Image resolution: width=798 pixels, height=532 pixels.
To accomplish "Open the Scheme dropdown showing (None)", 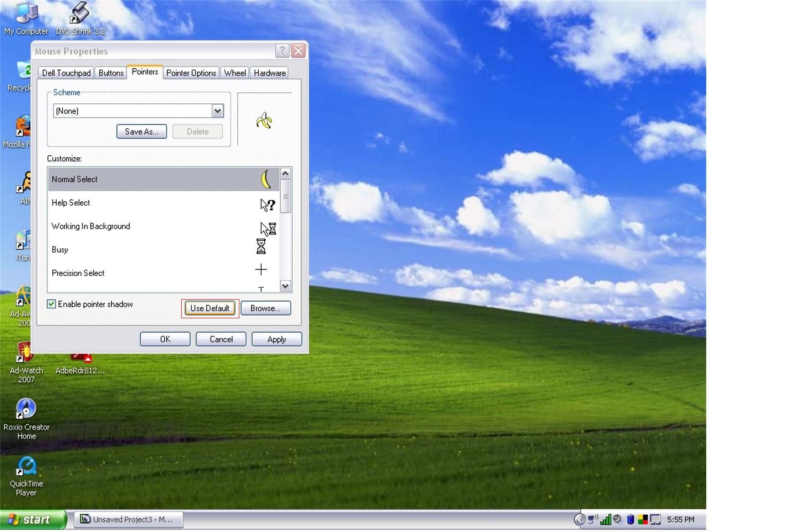I will [x=217, y=110].
